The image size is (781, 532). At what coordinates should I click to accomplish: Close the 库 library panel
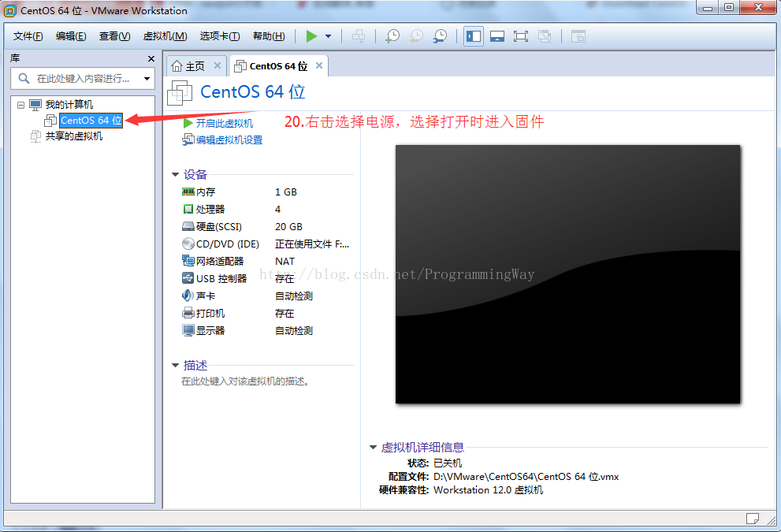151,59
